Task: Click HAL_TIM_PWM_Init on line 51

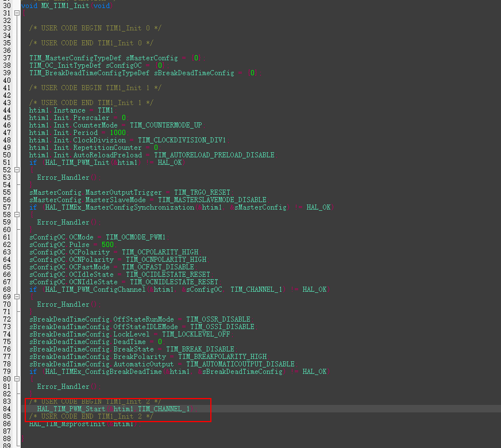Action: coord(78,163)
